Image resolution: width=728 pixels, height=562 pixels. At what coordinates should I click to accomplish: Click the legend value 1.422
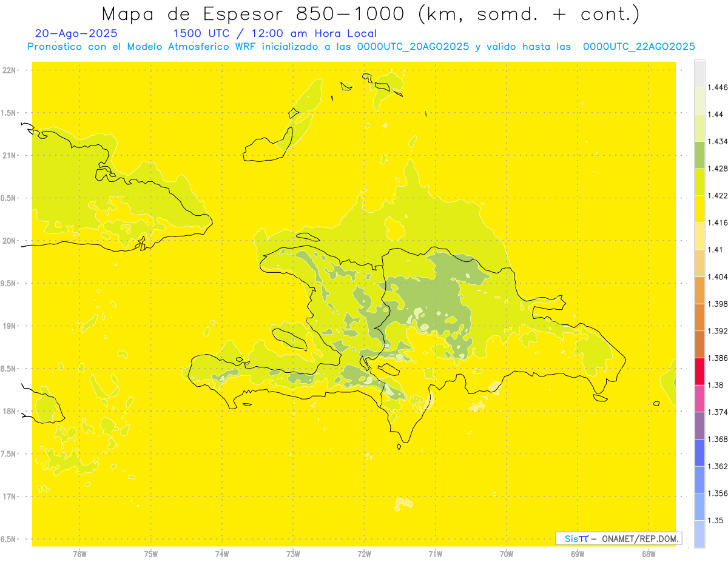pos(718,196)
